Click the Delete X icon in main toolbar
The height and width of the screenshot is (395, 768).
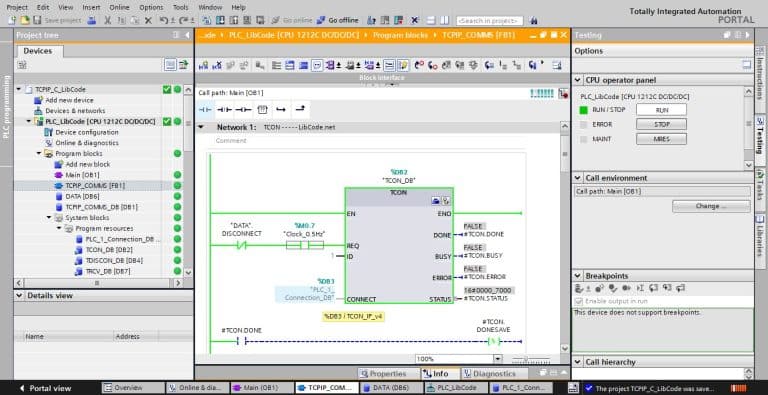(148, 21)
